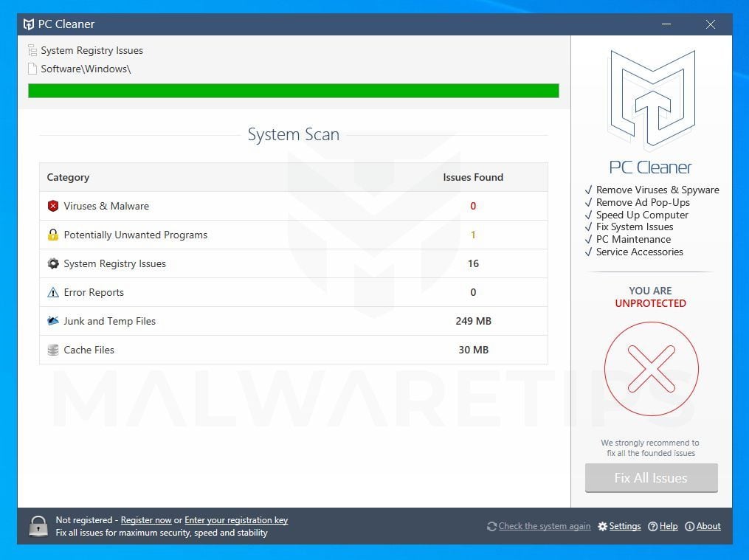Open the About link
The image size is (749, 560).
[x=708, y=526]
